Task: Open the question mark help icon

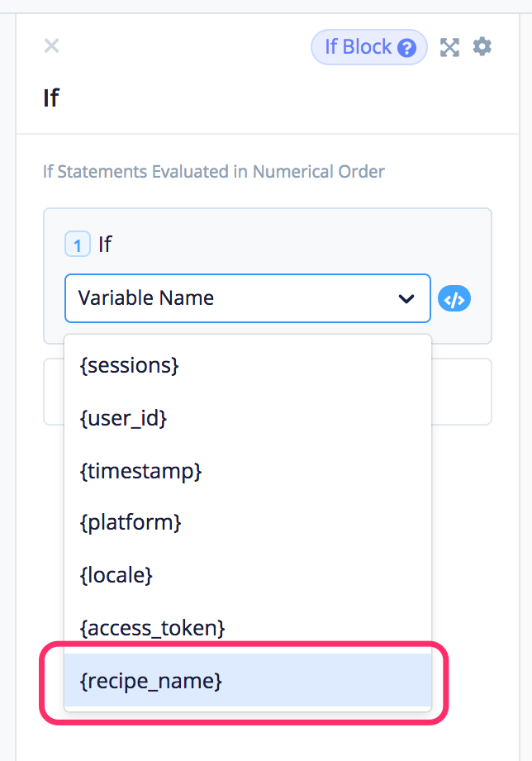Action: [406, 48]
